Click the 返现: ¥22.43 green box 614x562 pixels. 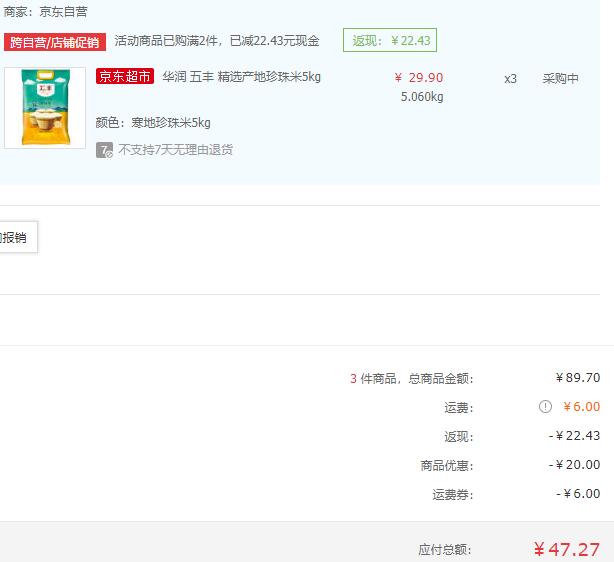tap(390, 40)
